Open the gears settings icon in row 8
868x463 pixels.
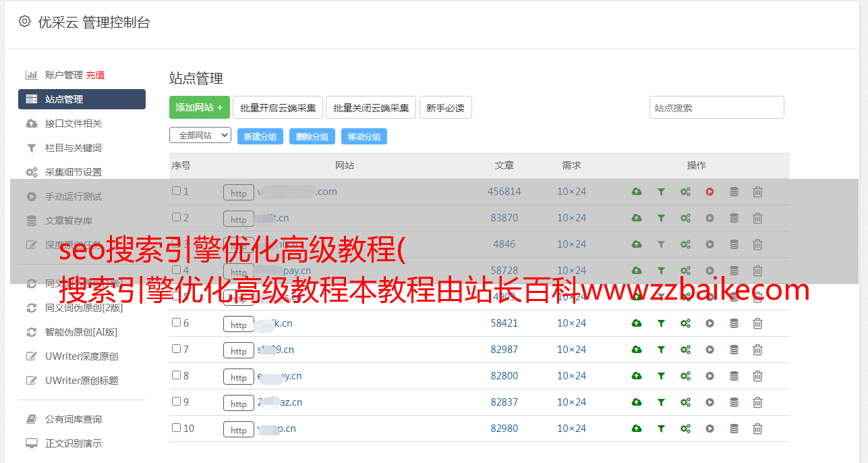[x=685, y=376]
